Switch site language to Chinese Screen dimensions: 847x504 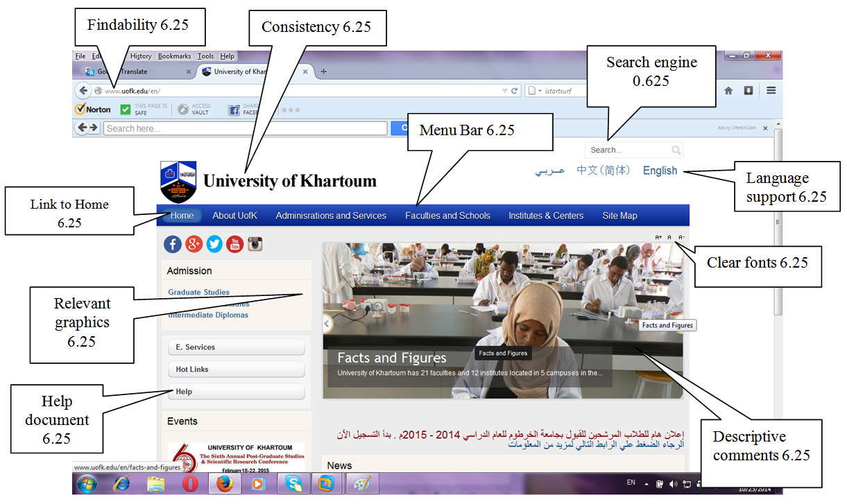click(x=603, y=171)
